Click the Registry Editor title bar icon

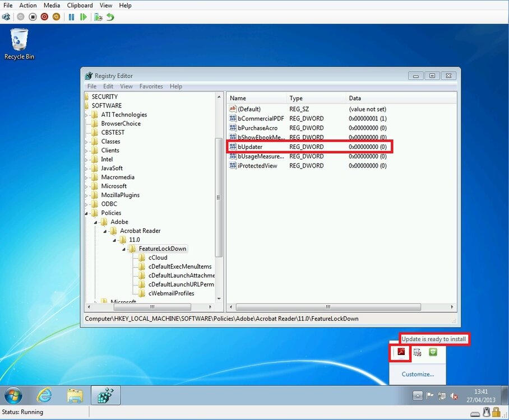tap(89, 76)
